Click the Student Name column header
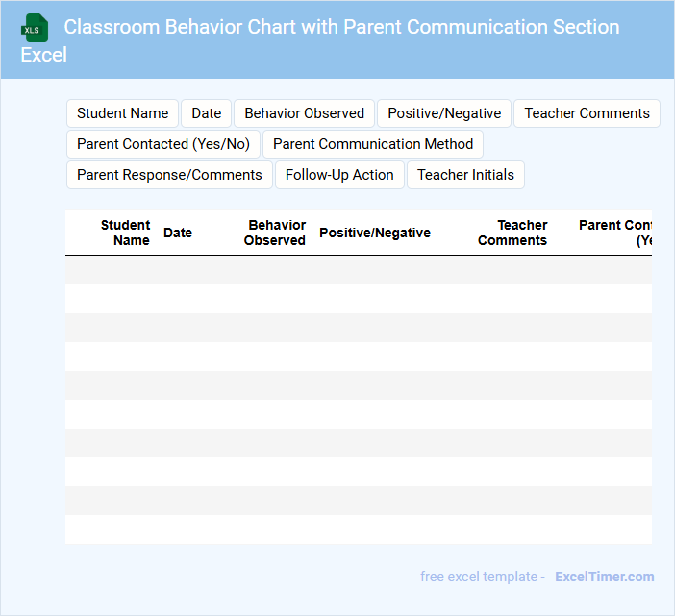Screen dimensions: 675x616 125,233
